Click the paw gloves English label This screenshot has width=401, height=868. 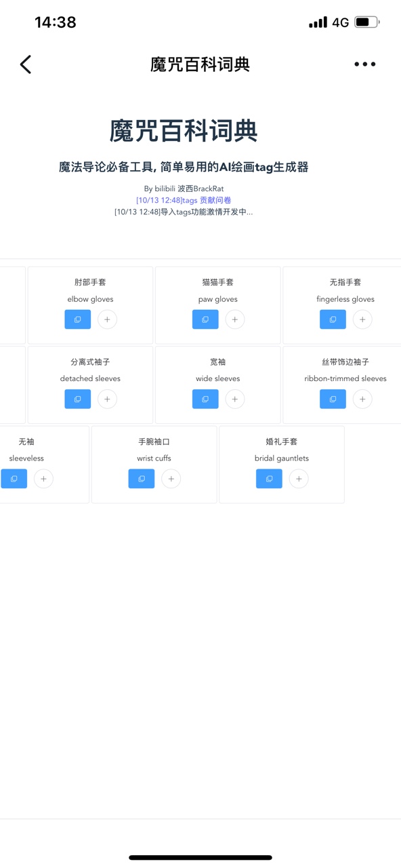pos(217,299)
